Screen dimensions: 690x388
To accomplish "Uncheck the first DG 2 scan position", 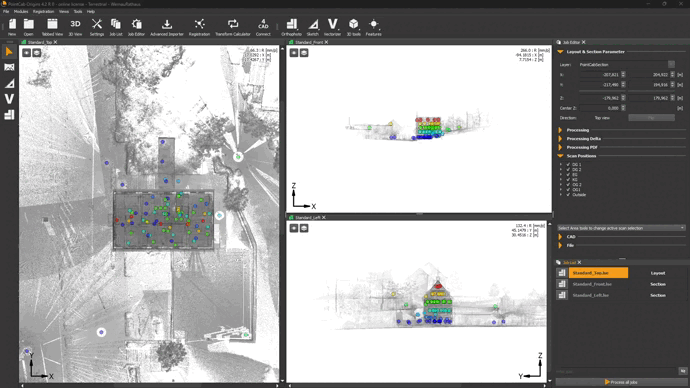I will tap(568, 169).
